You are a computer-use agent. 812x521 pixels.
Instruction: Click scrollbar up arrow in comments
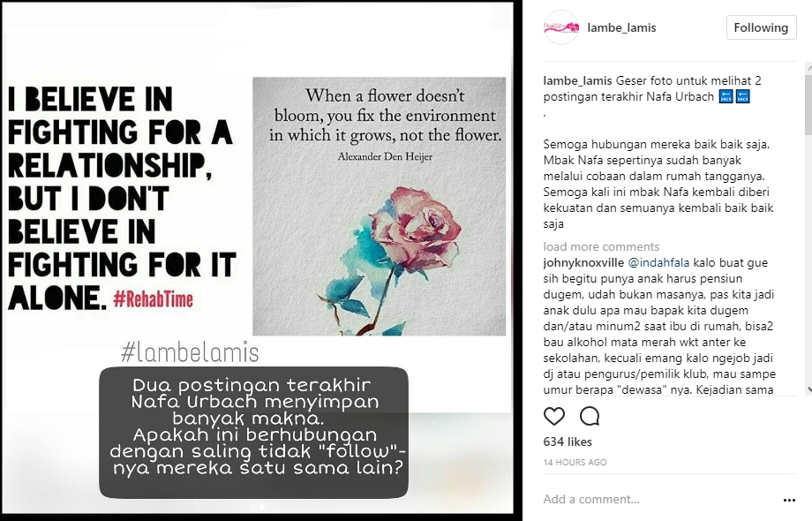(808, 67)
